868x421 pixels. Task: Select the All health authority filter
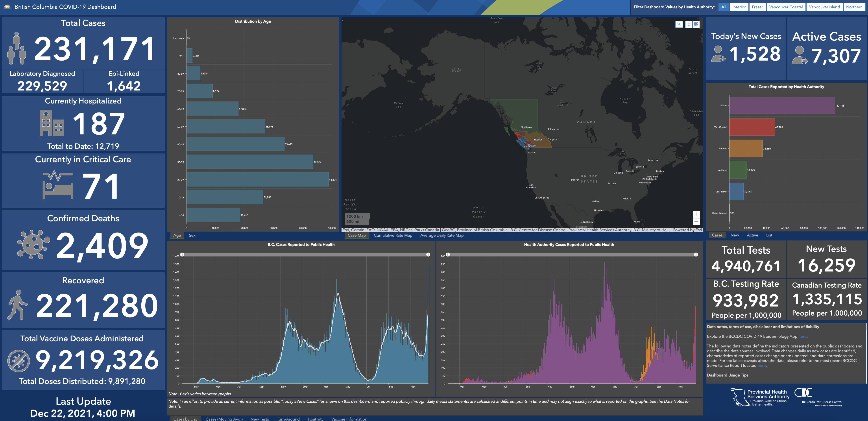pyautogui.click(x=724, y=7)
